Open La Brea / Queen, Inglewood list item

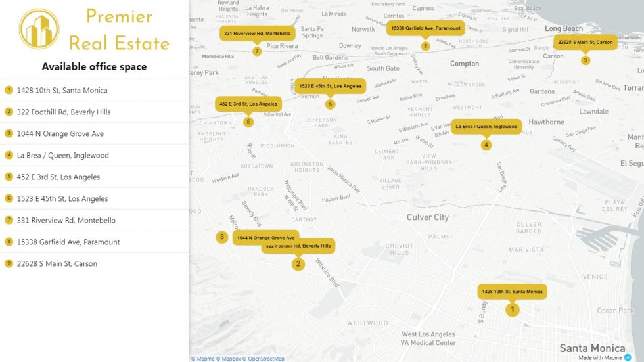pyautogui.click(x=63, y=155)
